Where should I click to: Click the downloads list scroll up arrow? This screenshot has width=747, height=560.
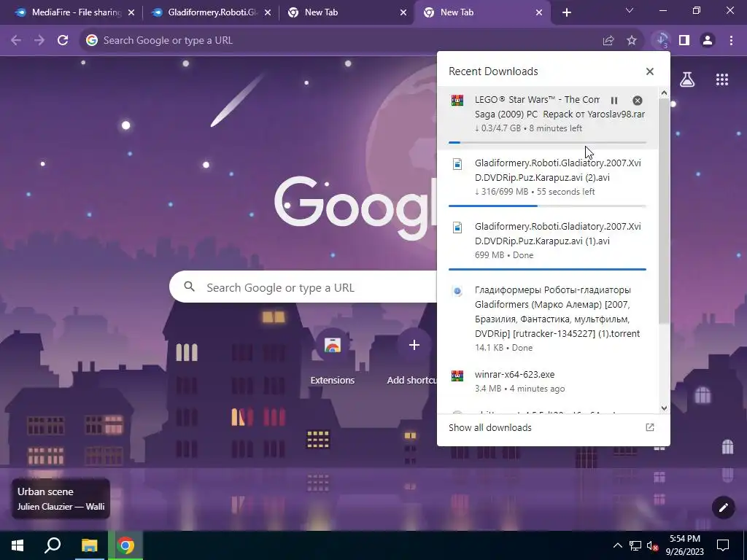pyautogui.click(x=664, y=93)
